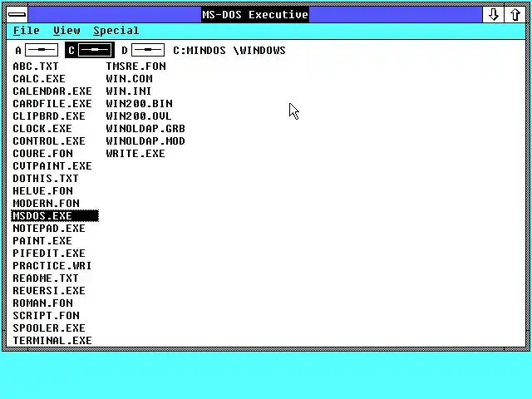532x399 pixels.
Task: Select WRITE.EXE file
Action: coord(135,153)
